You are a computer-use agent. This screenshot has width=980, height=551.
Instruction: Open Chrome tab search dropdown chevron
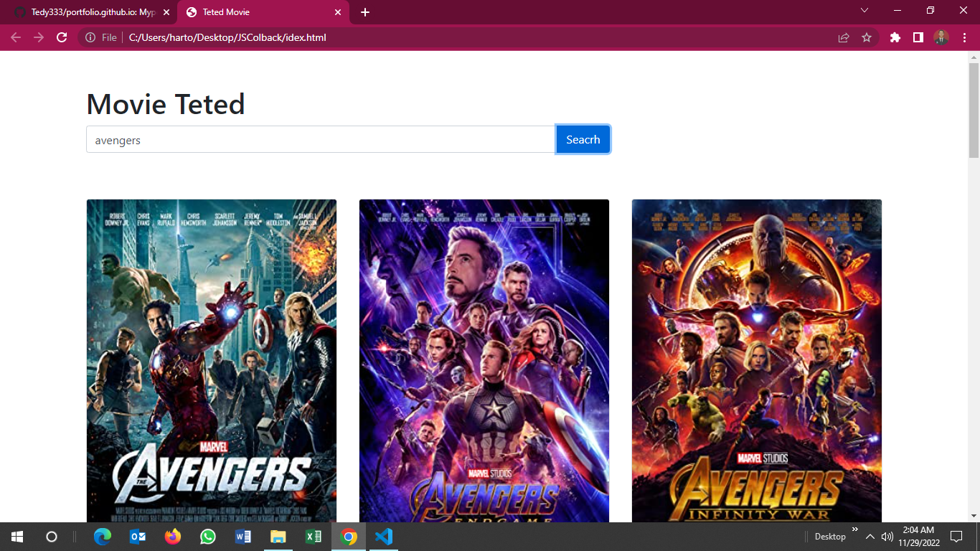click(x=864, y=10)
